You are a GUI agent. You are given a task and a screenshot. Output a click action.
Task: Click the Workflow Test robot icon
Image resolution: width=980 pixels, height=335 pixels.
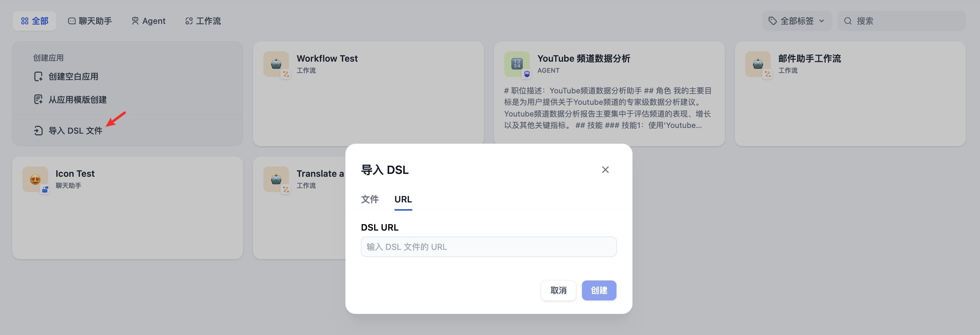[x=276, y=64]
